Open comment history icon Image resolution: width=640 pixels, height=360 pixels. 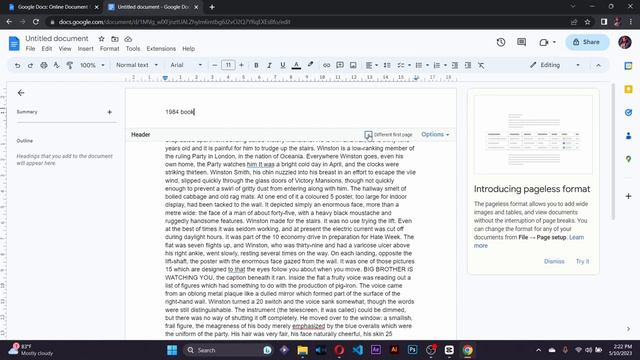(521, 42)
